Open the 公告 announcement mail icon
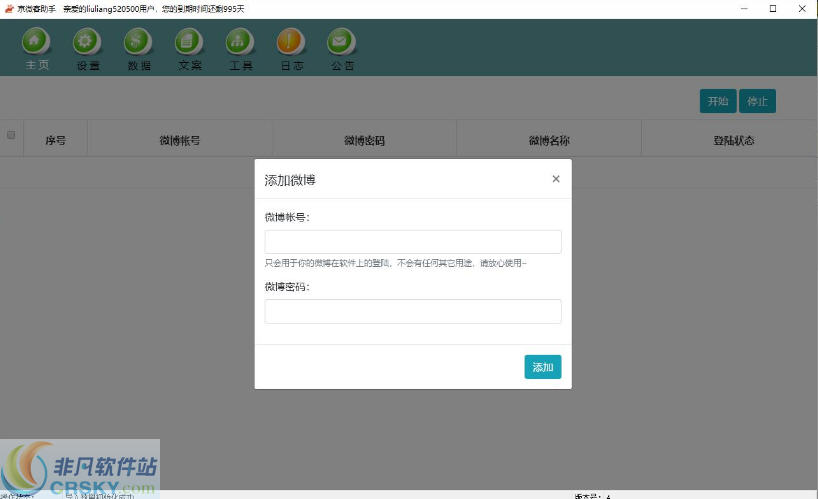Screen dimensions: 818x499 click(342, 42)
